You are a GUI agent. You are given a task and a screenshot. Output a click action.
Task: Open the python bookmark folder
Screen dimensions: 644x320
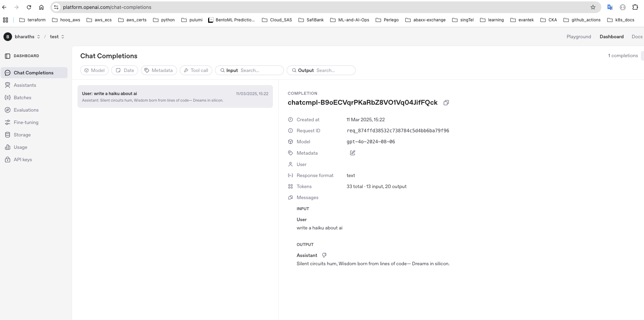click(164, 20)
